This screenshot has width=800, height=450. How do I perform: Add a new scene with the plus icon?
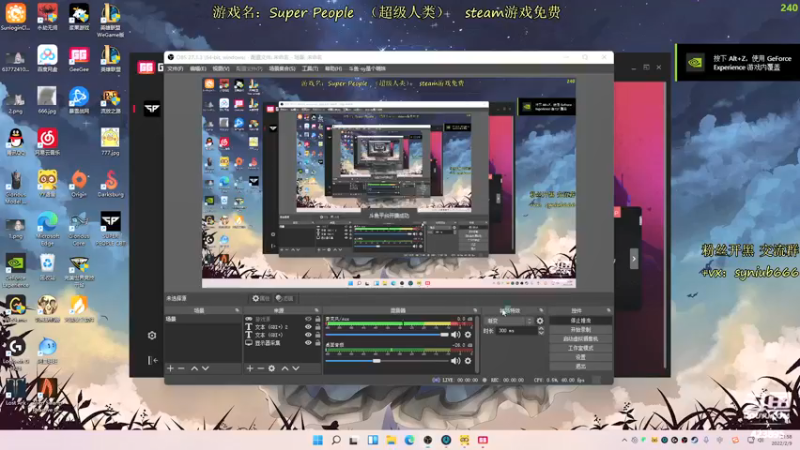click(170, 368)
